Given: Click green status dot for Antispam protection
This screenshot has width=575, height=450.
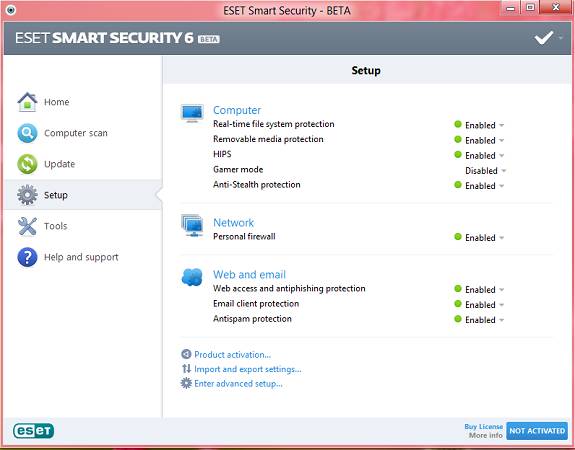Looking at the screenshot, I should click(458, 319).
